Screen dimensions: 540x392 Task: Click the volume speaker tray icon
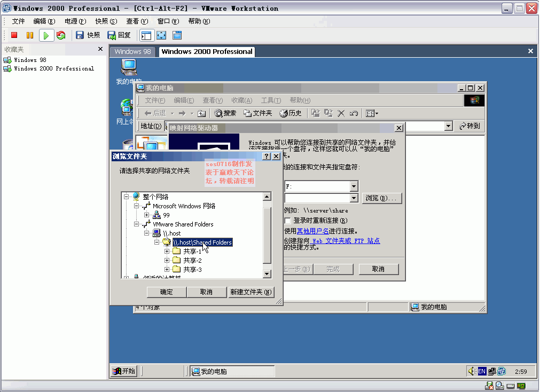[471, 371]
